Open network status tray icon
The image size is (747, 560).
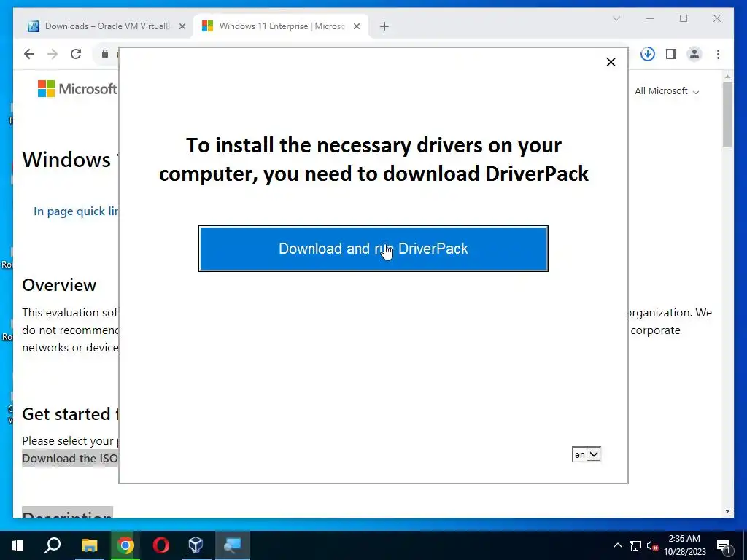[x=635, y=545]
